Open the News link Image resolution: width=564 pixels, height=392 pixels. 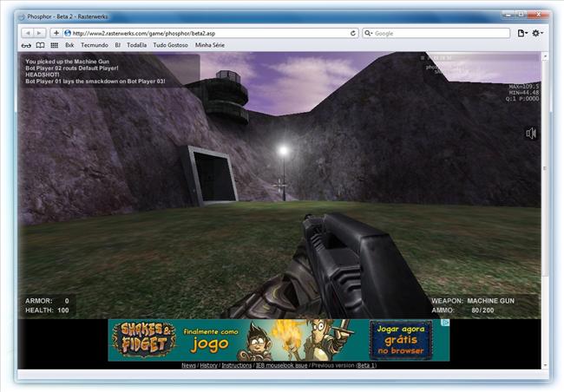click(188, 365)
